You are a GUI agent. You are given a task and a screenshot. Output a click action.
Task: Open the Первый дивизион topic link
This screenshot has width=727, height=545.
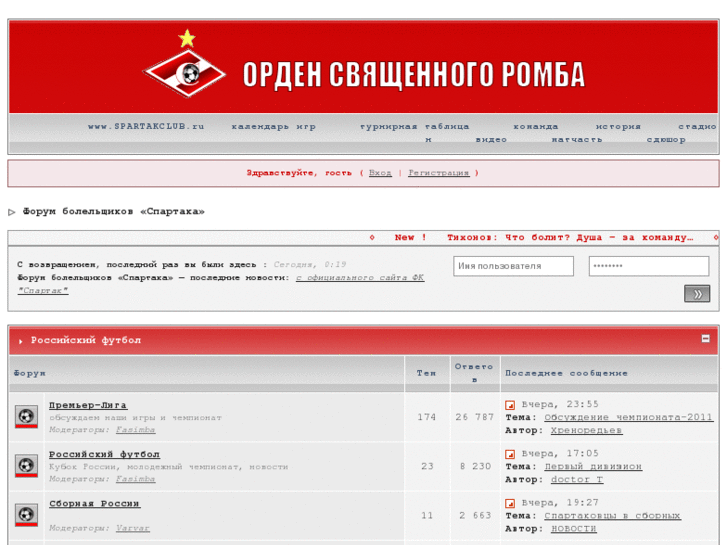point(593,466)
